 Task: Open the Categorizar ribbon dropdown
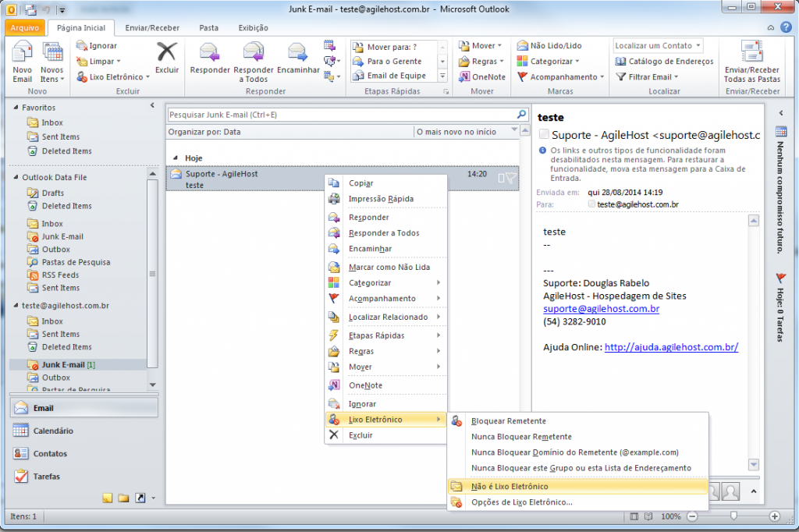[x=549, y=61]
